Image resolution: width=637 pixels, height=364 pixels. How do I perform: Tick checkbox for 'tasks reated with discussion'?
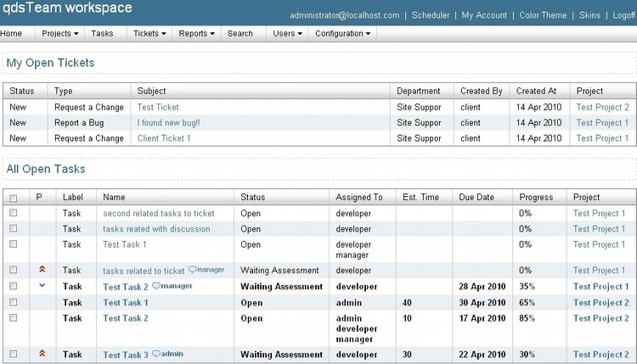point(13,228)
